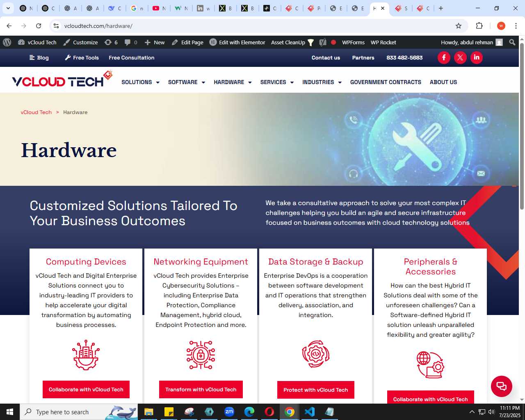This screenshot has width=525, height=420.
Task: Open ABOUT US menu item
Action: (443, 82)
